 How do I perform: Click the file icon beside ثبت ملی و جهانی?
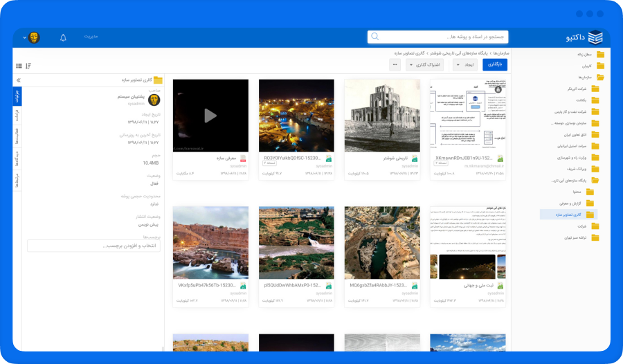click(x=500, y=286)
